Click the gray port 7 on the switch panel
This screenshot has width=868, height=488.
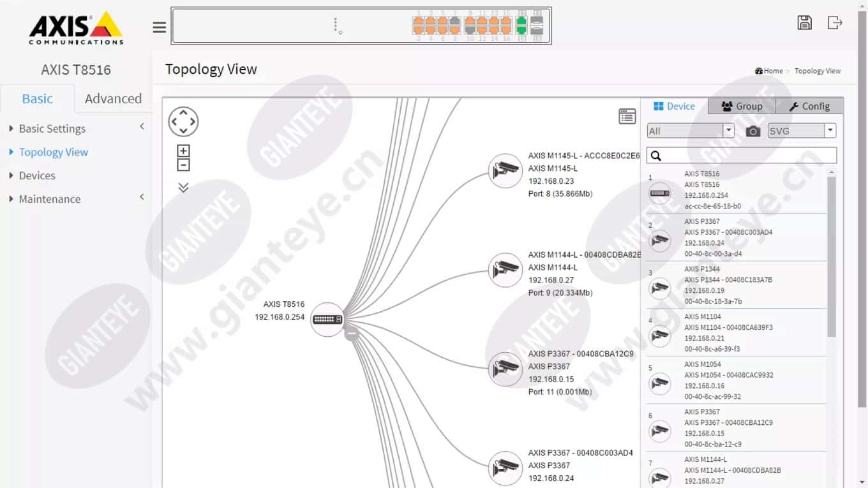(454, 21)
